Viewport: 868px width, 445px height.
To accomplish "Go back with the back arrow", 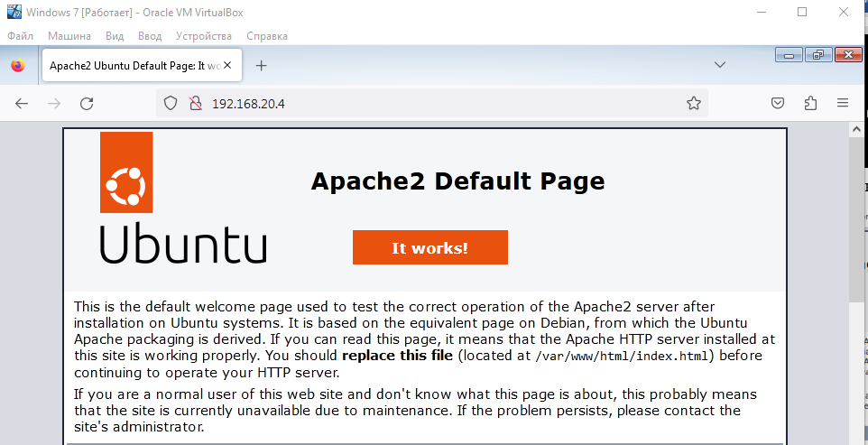I will [x=22, y=104].
